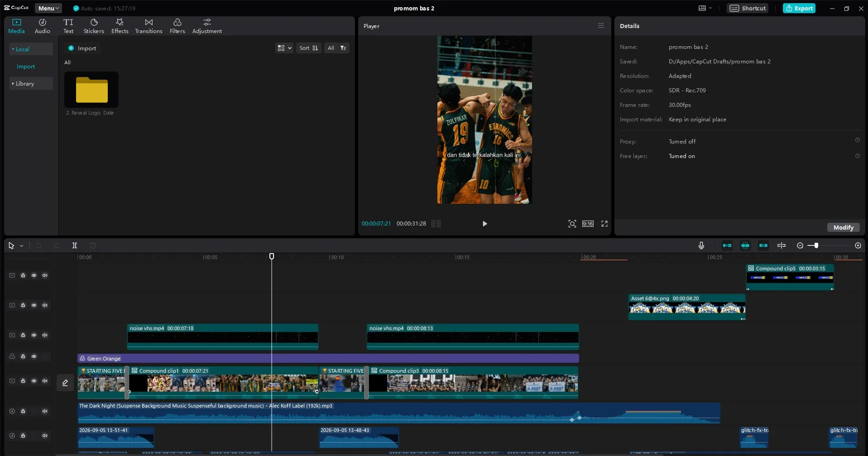Toggle preview axis icon
This screenshot has width=868, height=456.
click(781, 245)
